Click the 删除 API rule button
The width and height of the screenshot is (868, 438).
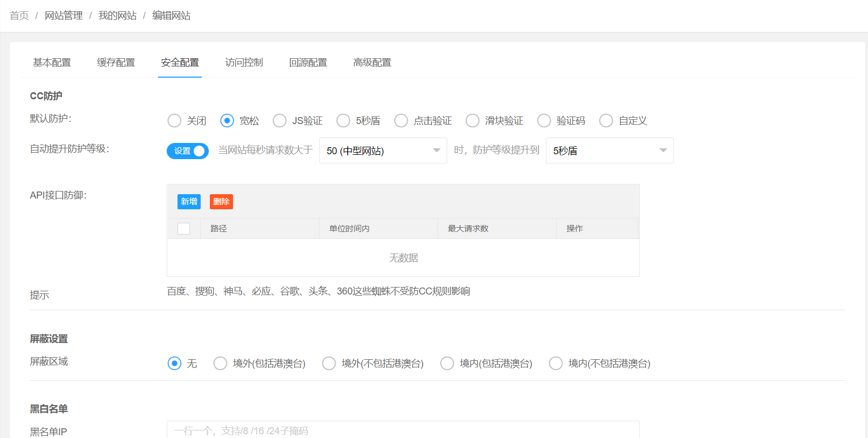221,202
